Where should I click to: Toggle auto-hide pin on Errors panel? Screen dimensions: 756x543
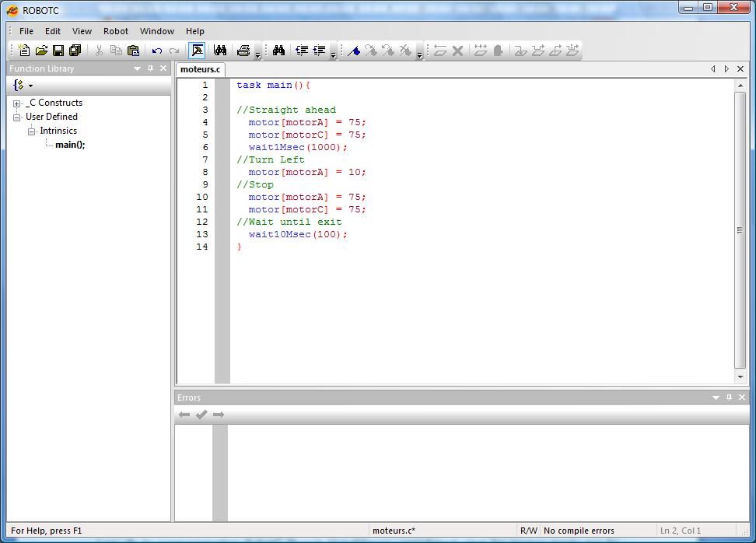click(x=729, y=398)
